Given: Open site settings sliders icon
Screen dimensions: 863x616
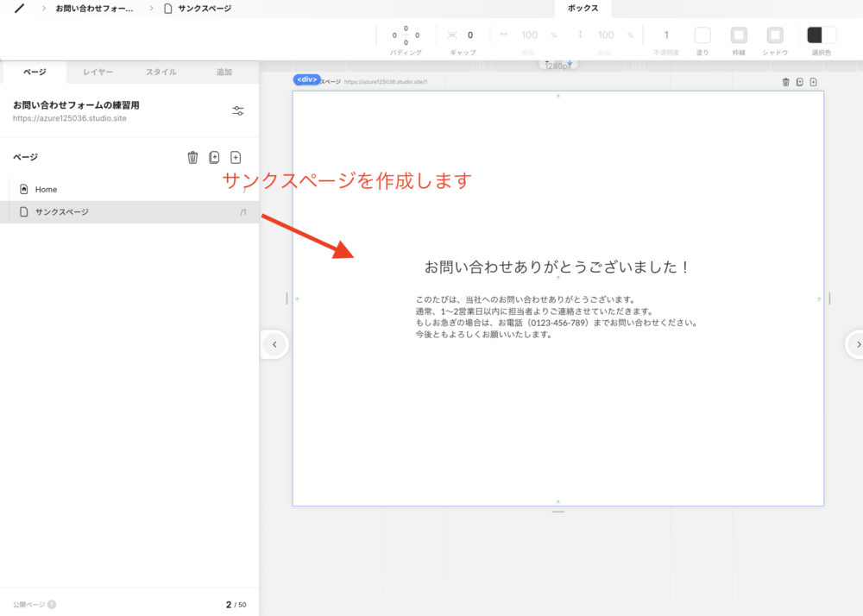Looking at the screenshot, I should (x=238, y=110).
